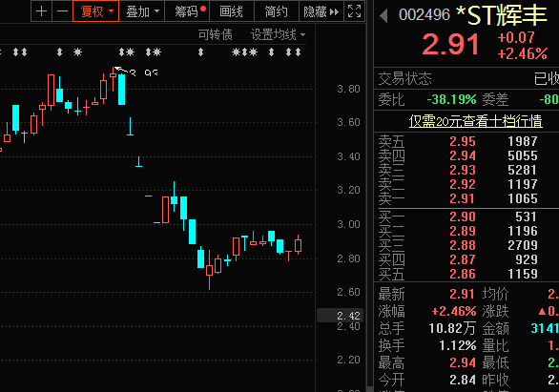
Task: Click the tall cyan candle at chart peak
Action: pyautogui.click(x=121, y=89)
